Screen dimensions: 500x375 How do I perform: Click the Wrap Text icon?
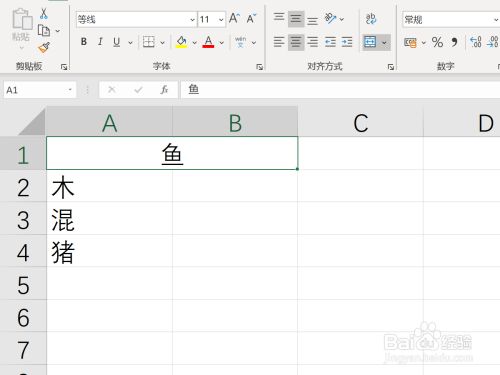[371, 19]
